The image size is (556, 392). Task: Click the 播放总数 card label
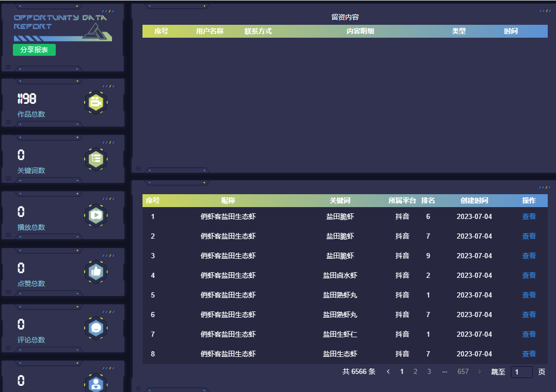31,227
